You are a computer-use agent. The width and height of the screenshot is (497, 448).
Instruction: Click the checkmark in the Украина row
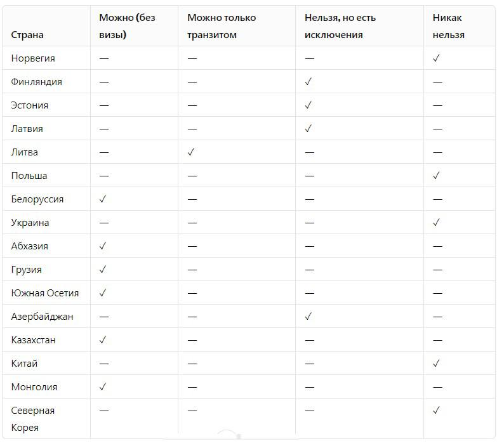(436, 223)
